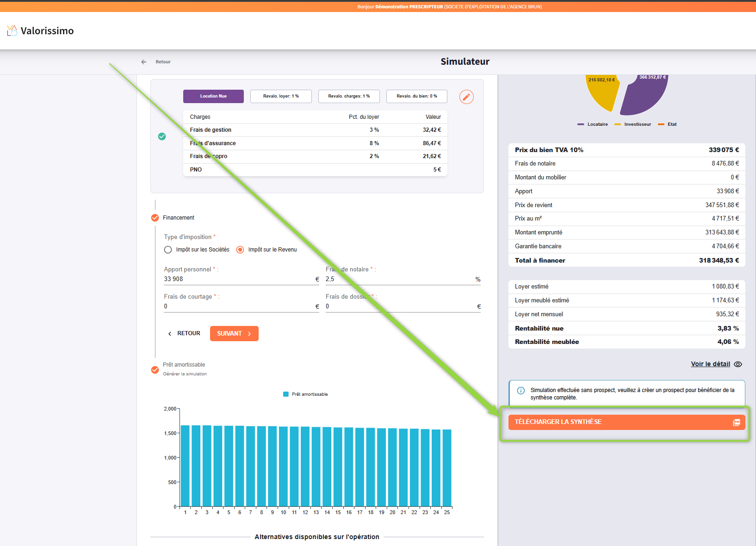Select Impôt sur le Revenu radio
Screen dimensions: 756x546
click(x=240, y=250)
